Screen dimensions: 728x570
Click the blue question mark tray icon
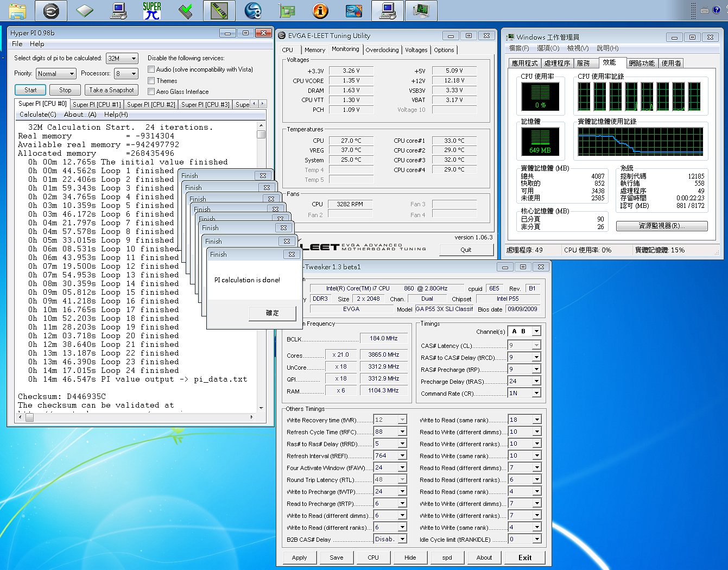point(718,10)
